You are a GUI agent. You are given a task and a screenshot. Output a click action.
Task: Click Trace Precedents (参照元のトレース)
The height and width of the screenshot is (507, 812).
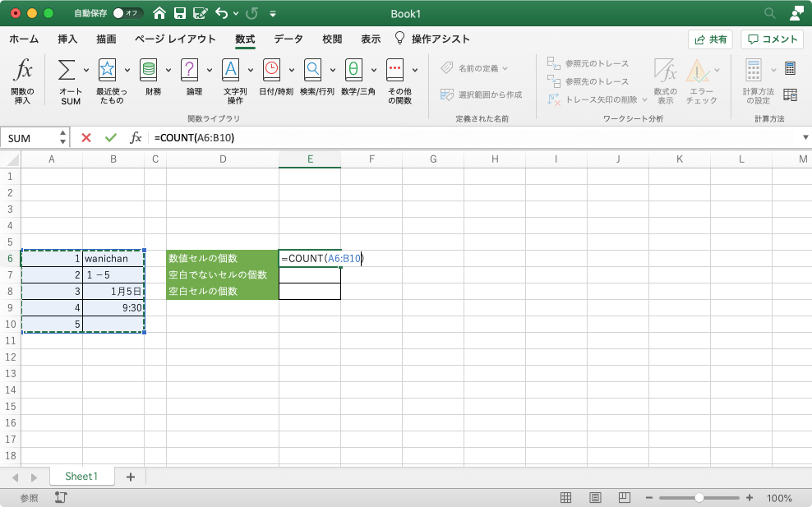pyautogui.click(x=588, y=63)
